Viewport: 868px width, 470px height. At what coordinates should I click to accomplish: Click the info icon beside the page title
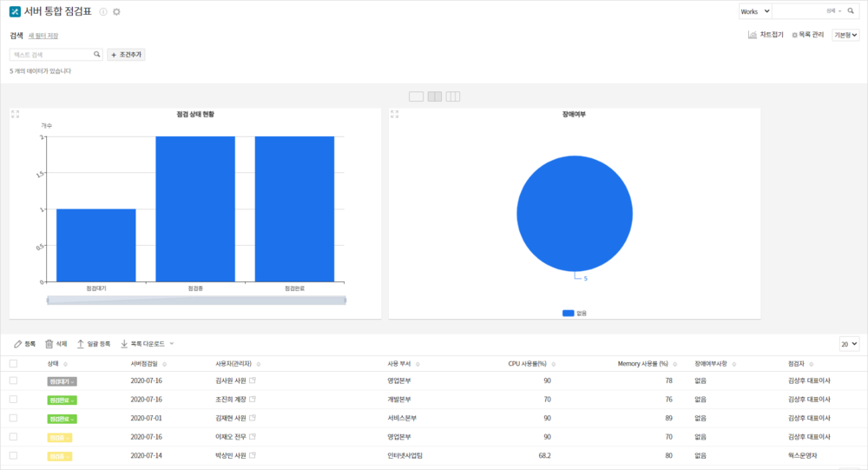coord(103,12)
